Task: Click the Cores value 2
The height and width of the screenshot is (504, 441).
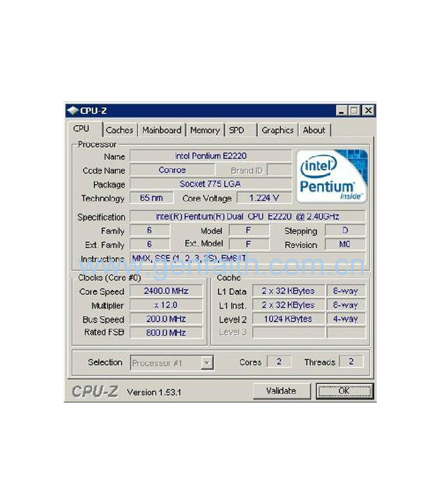Action: [279, 362]
